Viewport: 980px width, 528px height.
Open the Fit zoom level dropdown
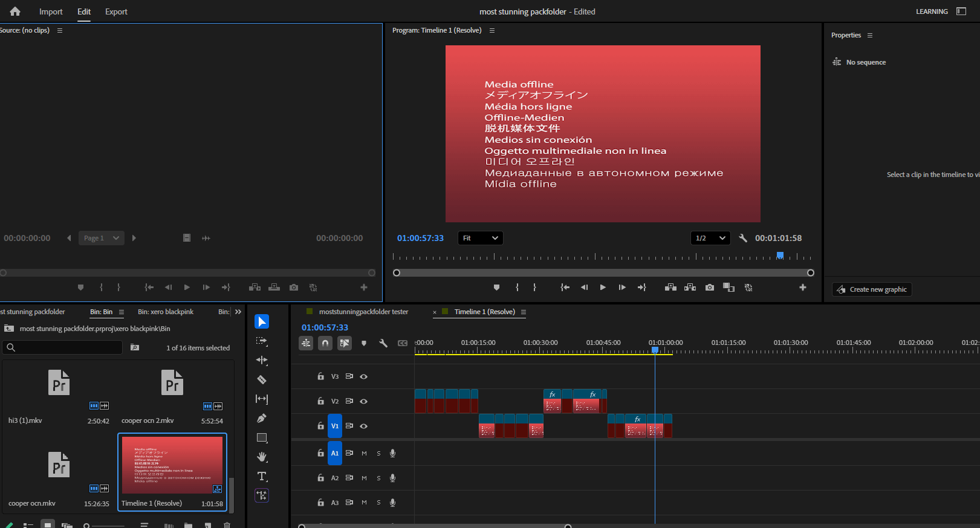point(481,238)
